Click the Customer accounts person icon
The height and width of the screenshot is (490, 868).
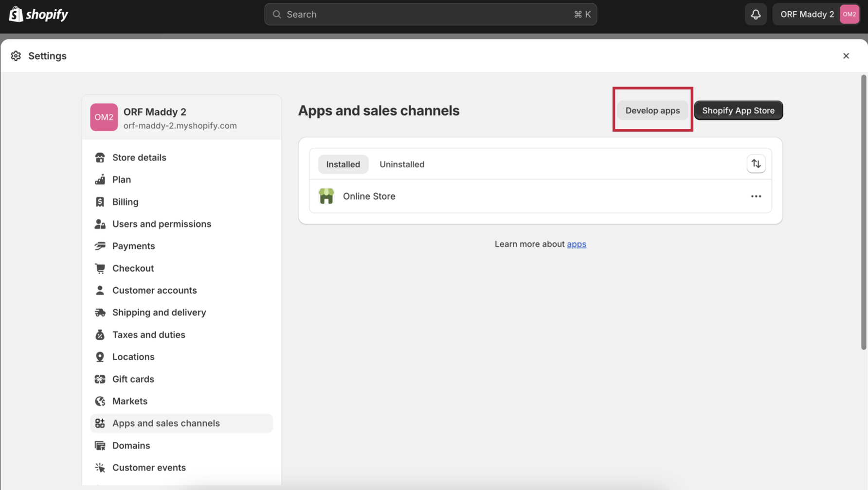(100, 290)
